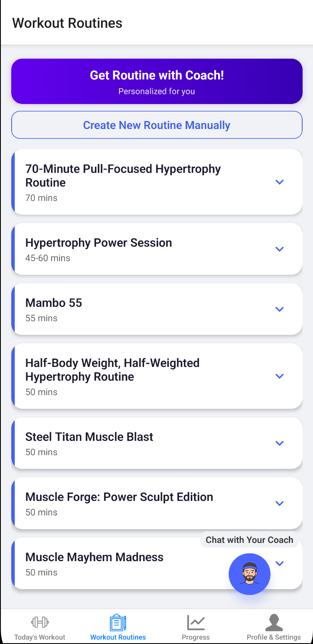Expand the Muscle Mayhem Madness chevron
Screen dimensions: 313x644
pos(280,563)
